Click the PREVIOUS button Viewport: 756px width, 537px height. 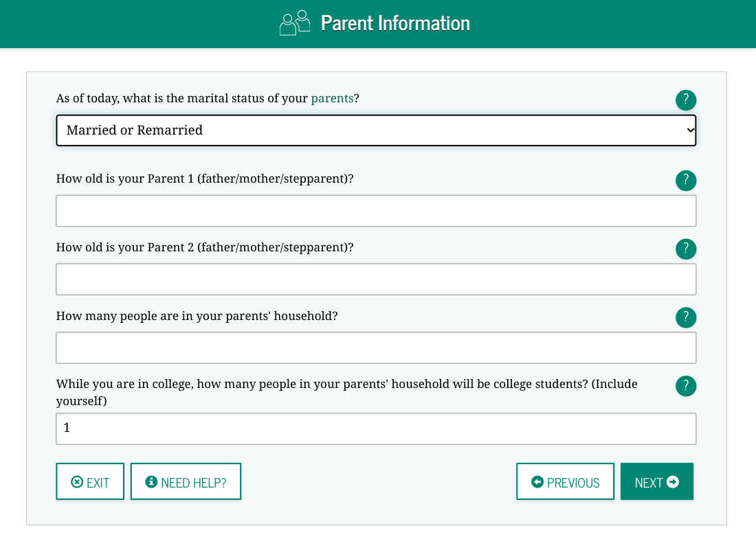click(565, 481)
